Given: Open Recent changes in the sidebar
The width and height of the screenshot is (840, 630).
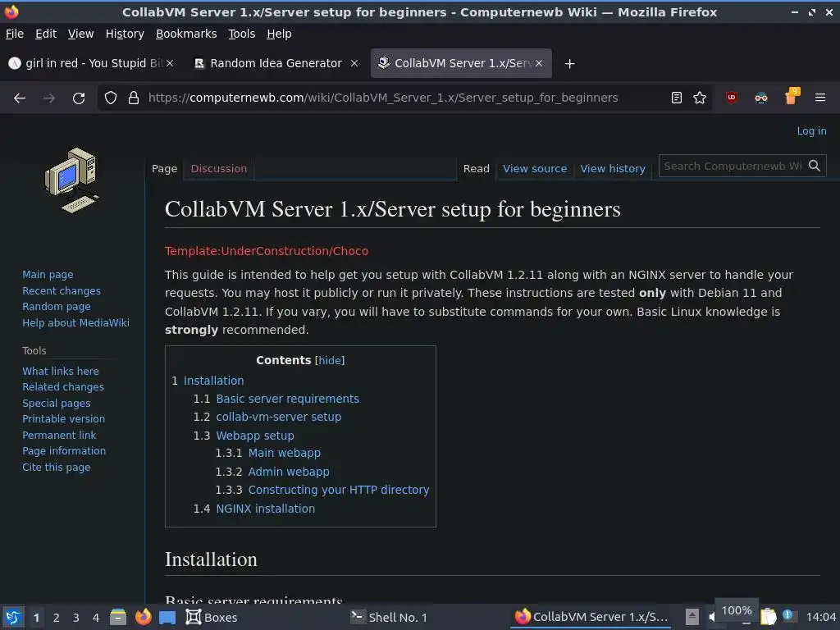Looking at the screenshot, I should tap(61, 291).
